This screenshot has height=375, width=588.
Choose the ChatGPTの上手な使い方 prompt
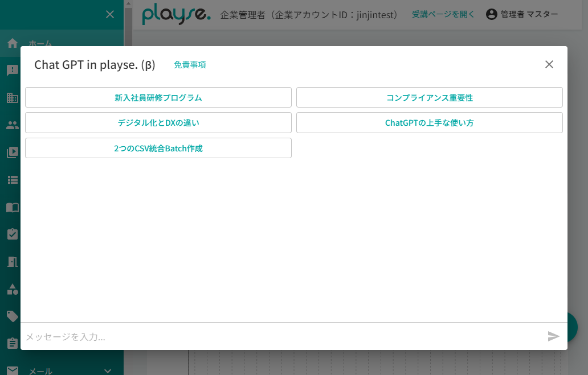[x=430, y=122]
